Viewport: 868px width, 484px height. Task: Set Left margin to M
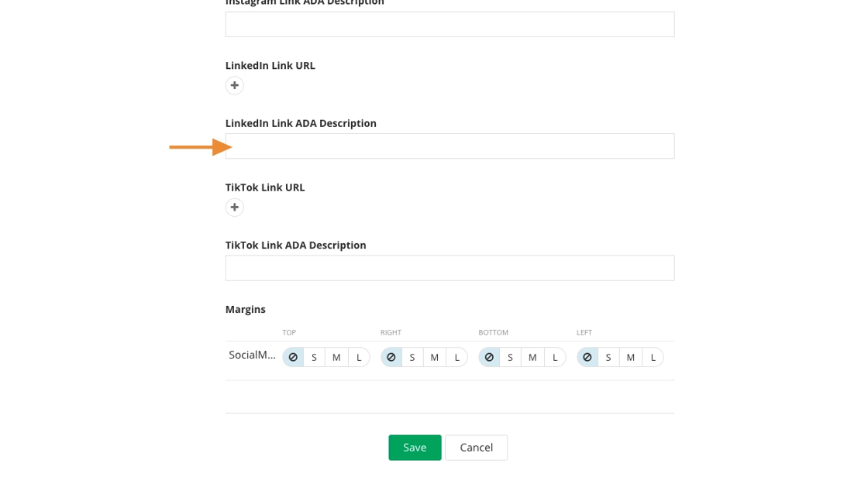point(631,357)
